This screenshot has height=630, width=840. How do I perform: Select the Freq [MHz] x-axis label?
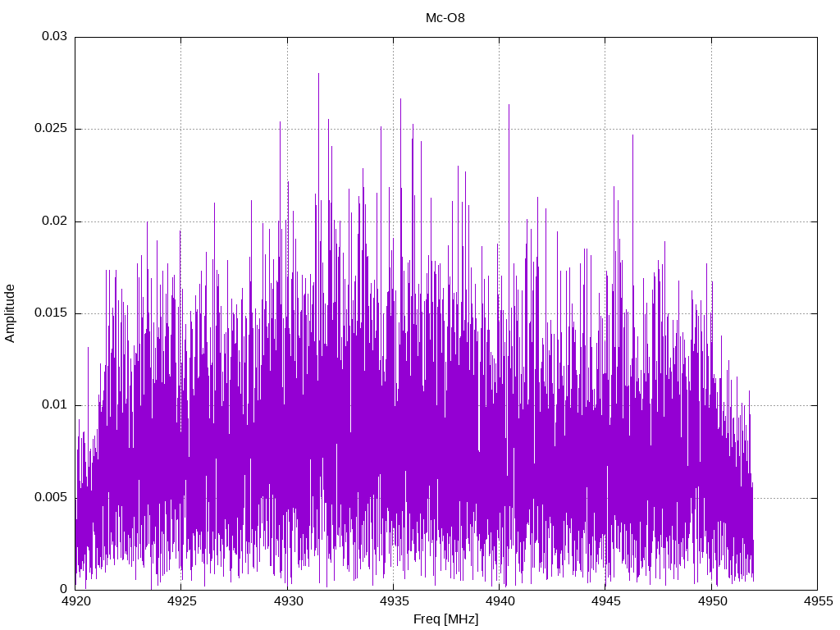pyautogui.click(x=445, y=619)
